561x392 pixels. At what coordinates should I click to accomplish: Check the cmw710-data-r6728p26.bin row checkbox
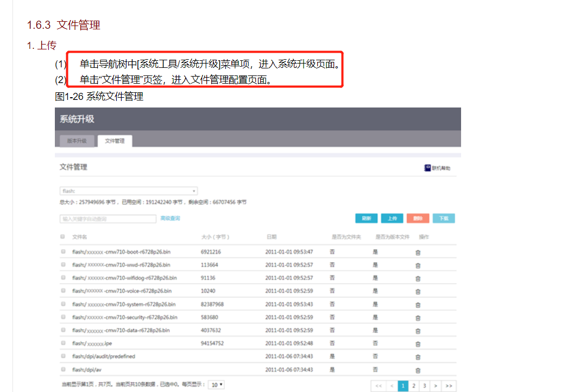pyautogui.click(x=64, y=330)
